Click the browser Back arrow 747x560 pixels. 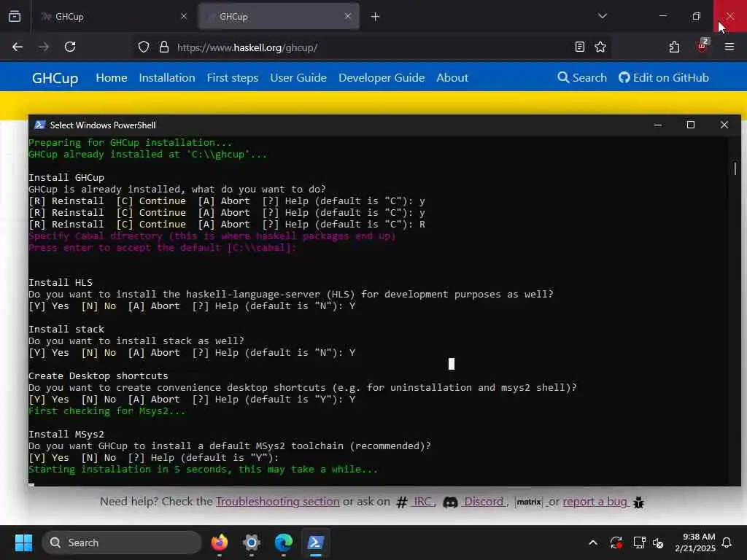[18, 47]
